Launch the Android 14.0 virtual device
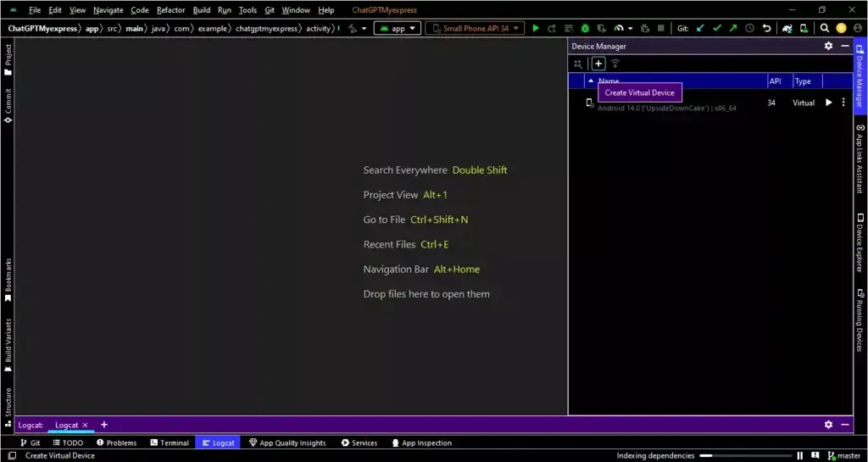 click(x=829, y=103)
